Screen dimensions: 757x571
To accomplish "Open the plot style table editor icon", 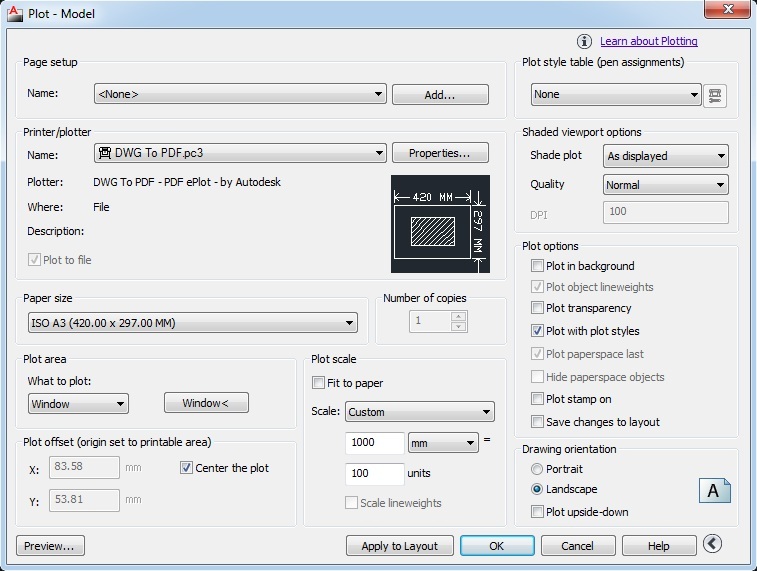I will 715,95.
